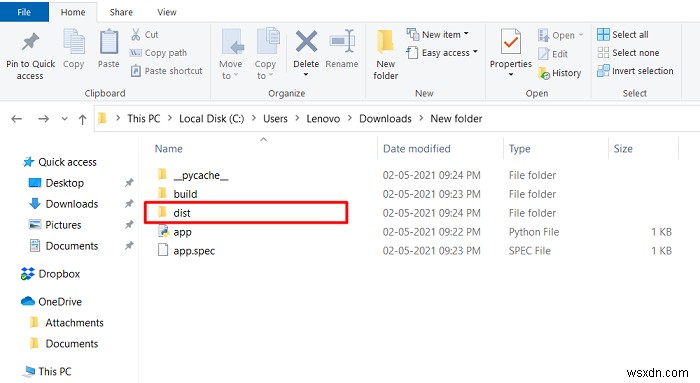
Task: Open recent locations dropdown arrow
Action: (65, 119)
